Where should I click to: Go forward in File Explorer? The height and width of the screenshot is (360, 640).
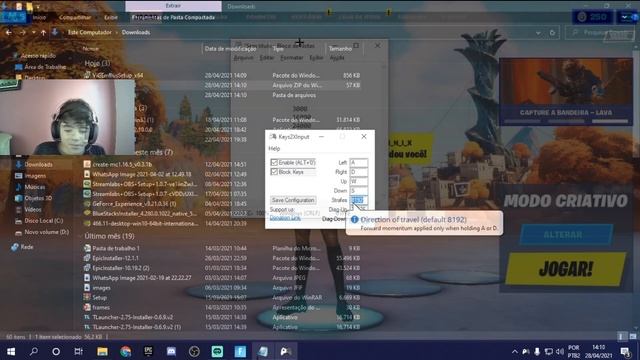pos(22,32)
